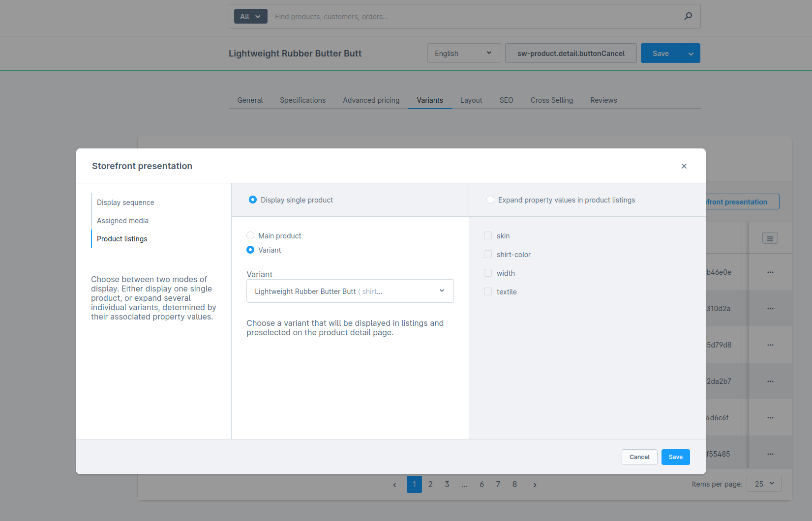812x521 pixels.
Task: Open the English language dropdown
Action: point(463,53)
